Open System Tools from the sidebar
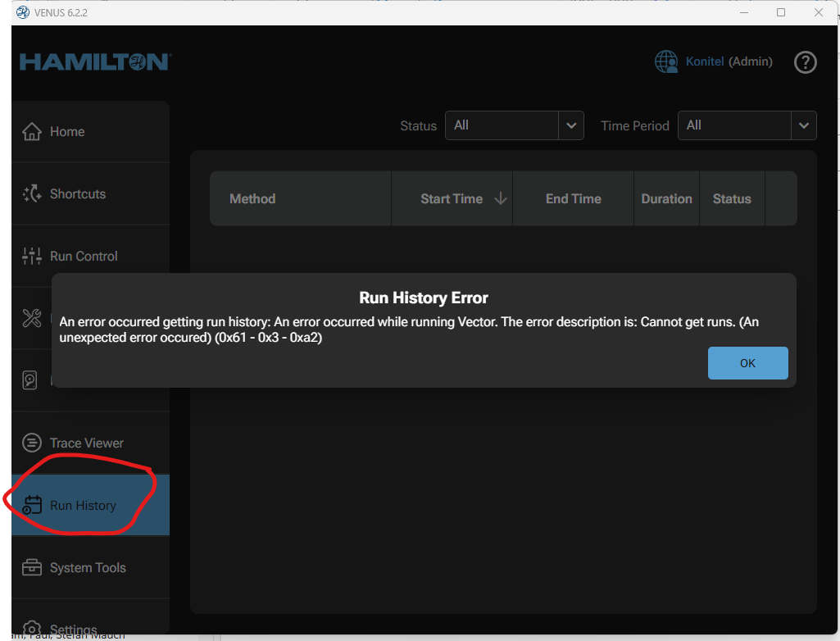840x641 pixels. tap(90, 567)
